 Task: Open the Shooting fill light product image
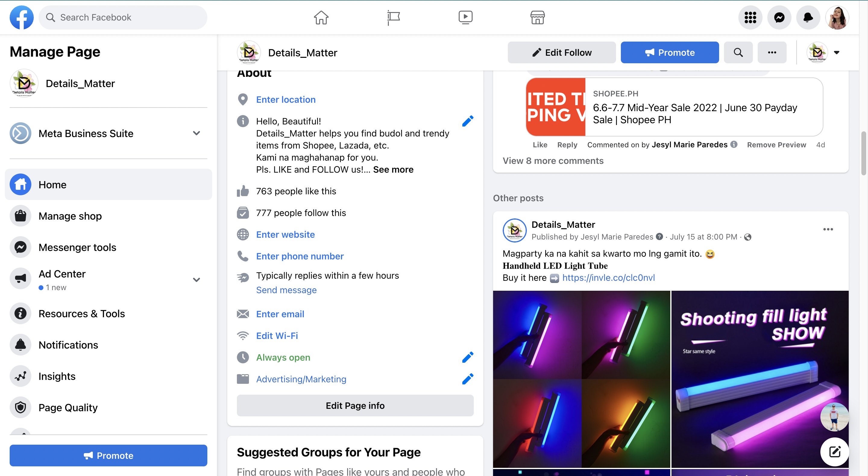tap(759, 379)
